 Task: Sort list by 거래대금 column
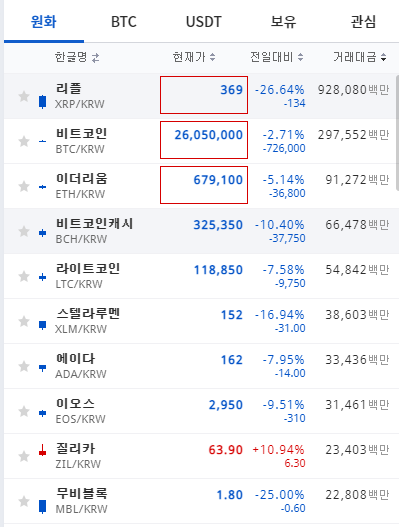[x=360, y=57]
